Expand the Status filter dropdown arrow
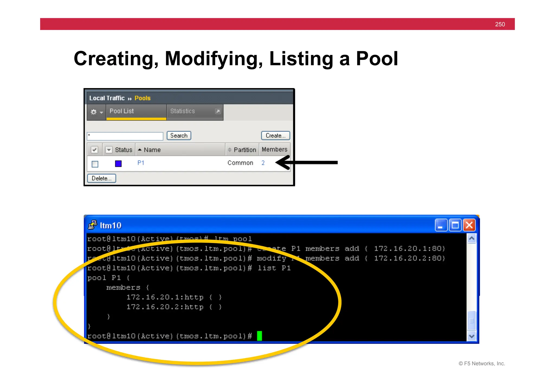This screenshot has width=555, height=392. pos(109,150)
